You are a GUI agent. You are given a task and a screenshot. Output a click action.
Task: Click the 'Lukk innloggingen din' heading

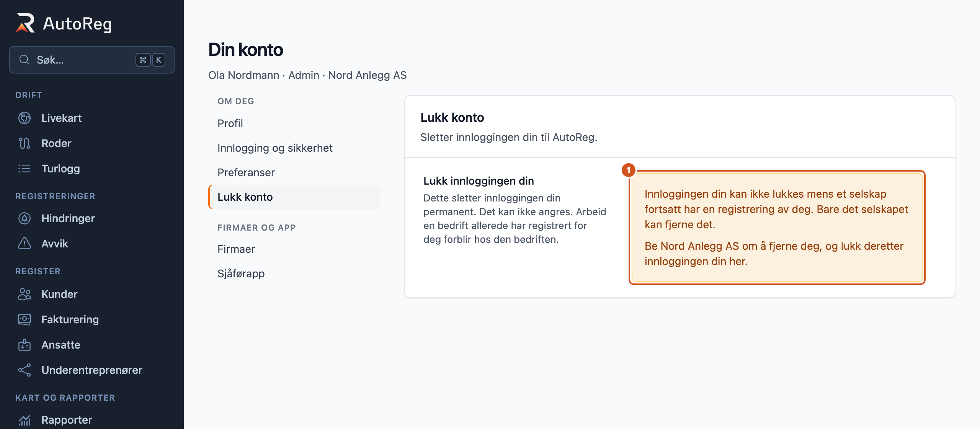479,181
